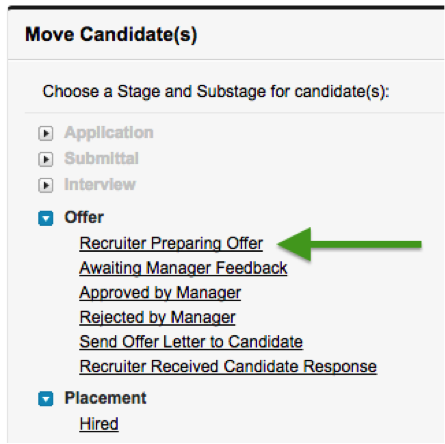Choose Awaiting Manager Feedback substage
The width and height of the screenshot is (445, 444).
click(183, 268)
